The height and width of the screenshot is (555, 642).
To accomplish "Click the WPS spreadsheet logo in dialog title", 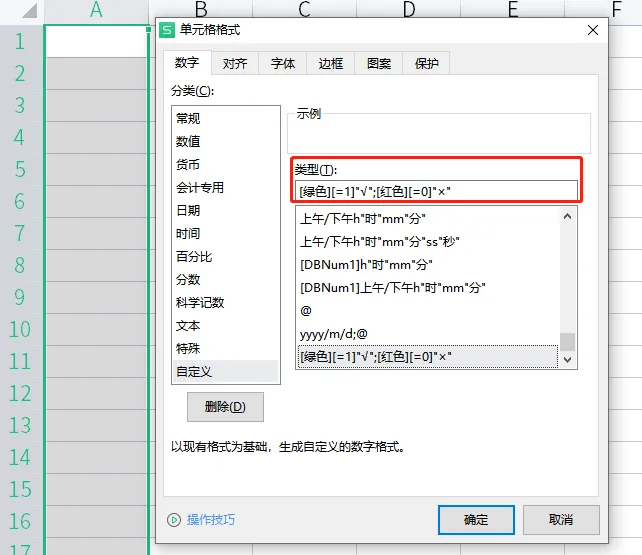I will pyautogui.click(x=167, y=30).
